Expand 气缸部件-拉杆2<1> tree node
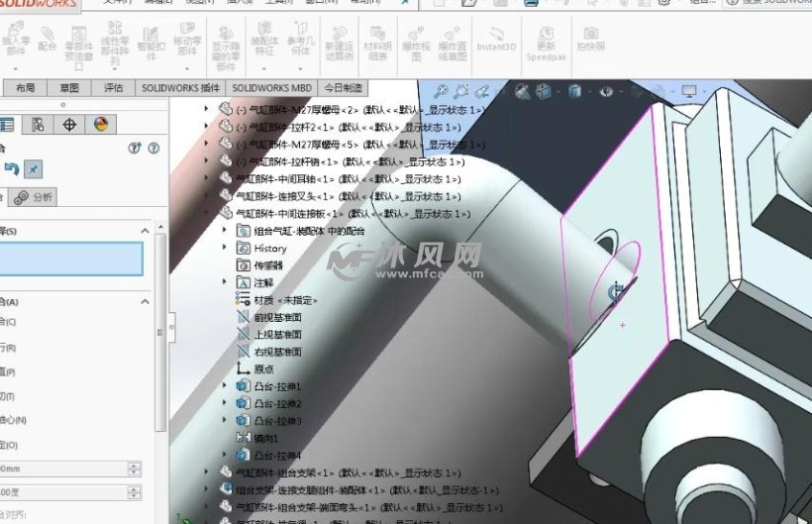 tap(207, 126)
